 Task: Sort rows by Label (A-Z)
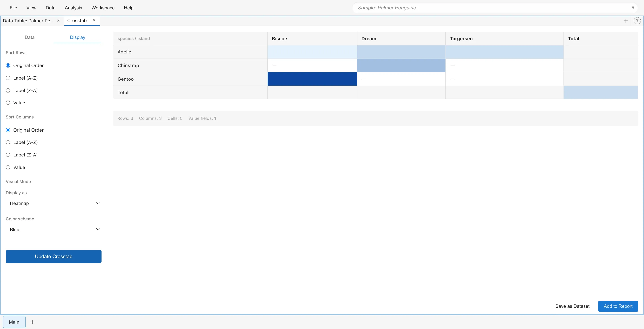pos(8,78)
